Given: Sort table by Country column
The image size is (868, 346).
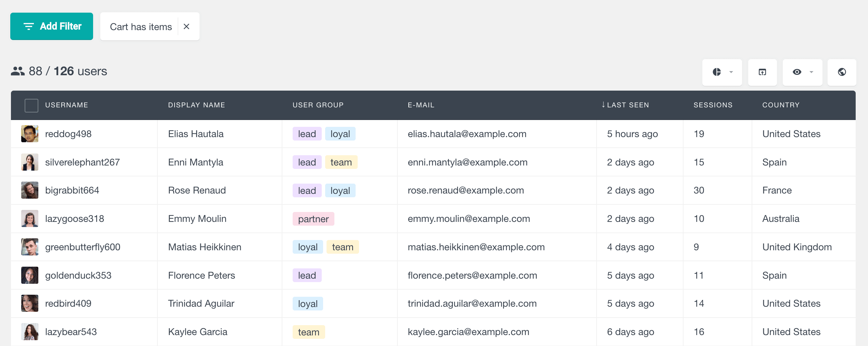Looking at the screenshot, I should pyautogui.click(x=781, y=105).
